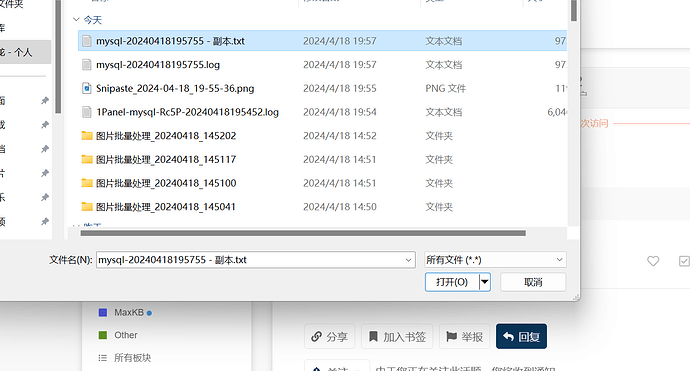Click the heart like icon in forum page

pos(653,261)
